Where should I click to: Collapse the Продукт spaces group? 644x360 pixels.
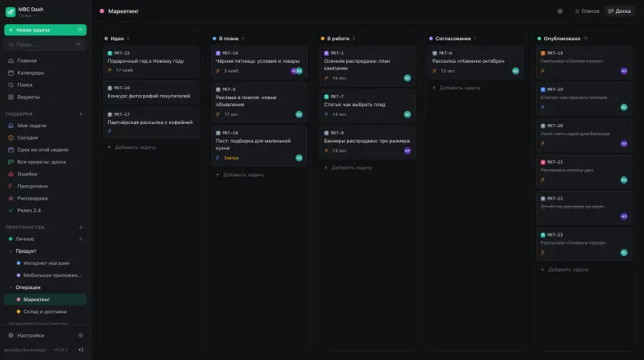(x=10, y=251)
